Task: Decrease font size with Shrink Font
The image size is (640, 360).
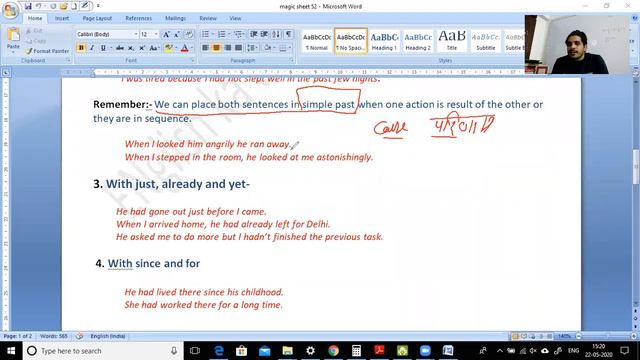Action: click(177, 35)
